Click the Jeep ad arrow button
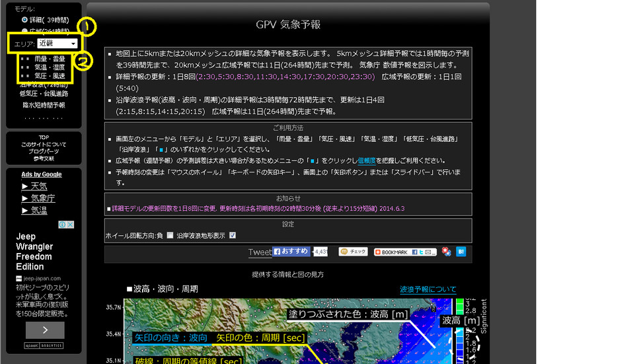This screenshot has height=364, width=641. pos(45,330)
